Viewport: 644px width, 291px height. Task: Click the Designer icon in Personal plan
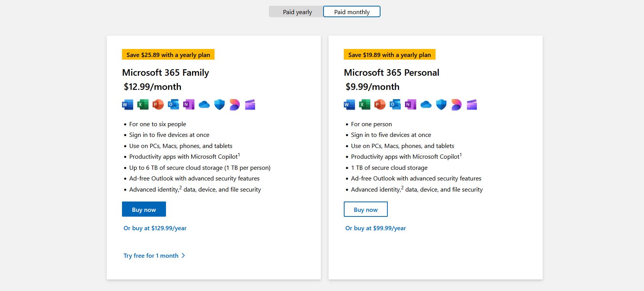tap(456, 104)
